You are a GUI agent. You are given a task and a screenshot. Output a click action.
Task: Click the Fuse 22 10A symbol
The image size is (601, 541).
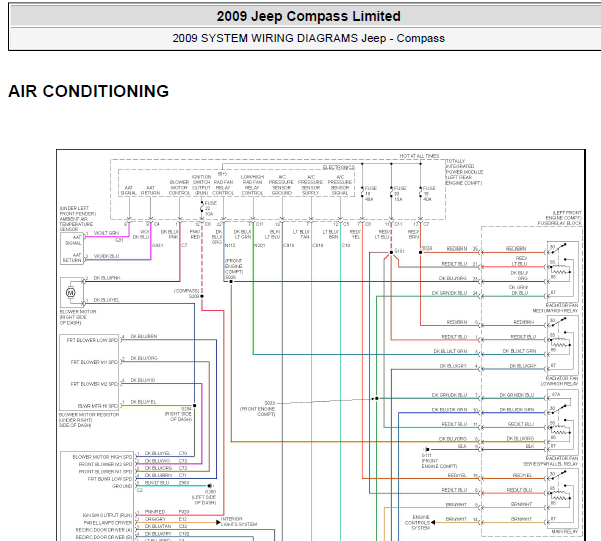tap(202, 208)
